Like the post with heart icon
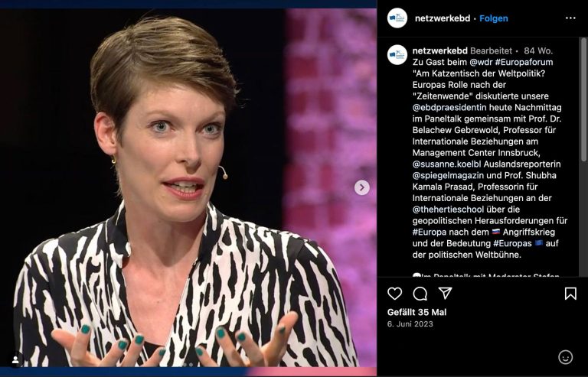Viewport: 588px width, 377px height. [x=394, y=294]
